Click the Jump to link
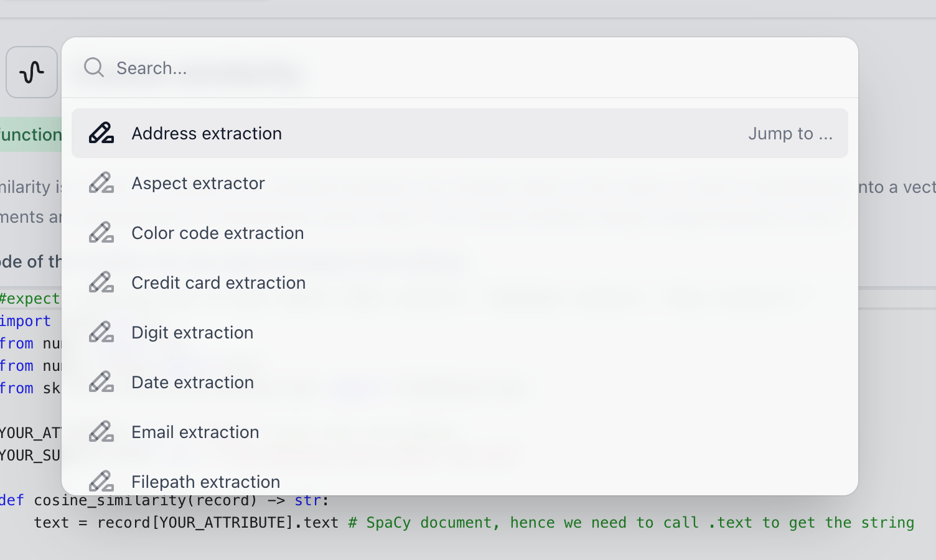The width and height of the screenshot is (936, 560). [790, 133]
